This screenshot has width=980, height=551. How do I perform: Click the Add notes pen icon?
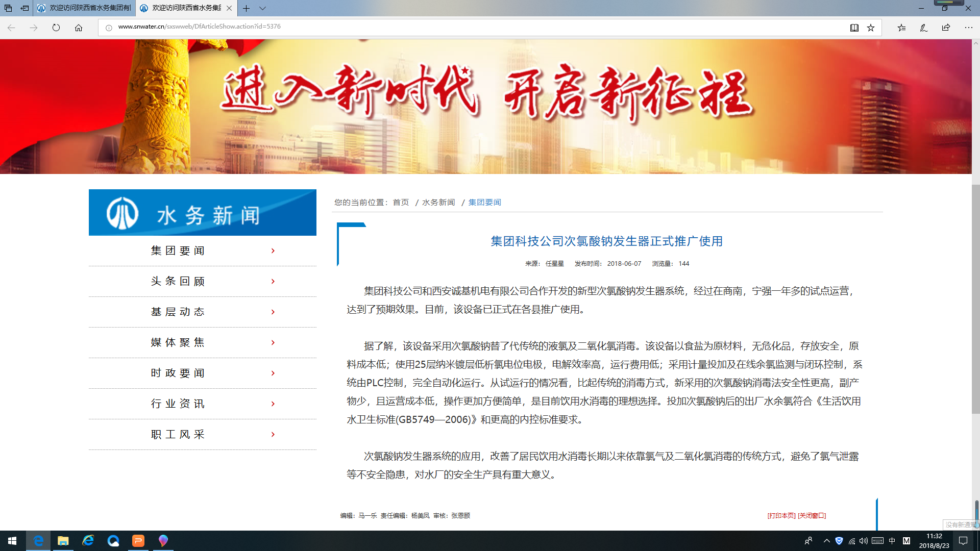pyautogui.click(x=924, y=28)
